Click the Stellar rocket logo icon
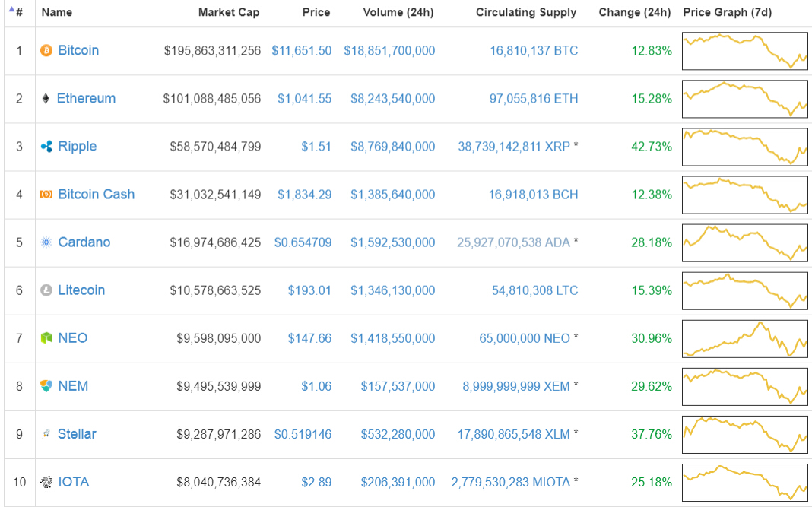This screenshot has width=812, height=507. (46, 434)
